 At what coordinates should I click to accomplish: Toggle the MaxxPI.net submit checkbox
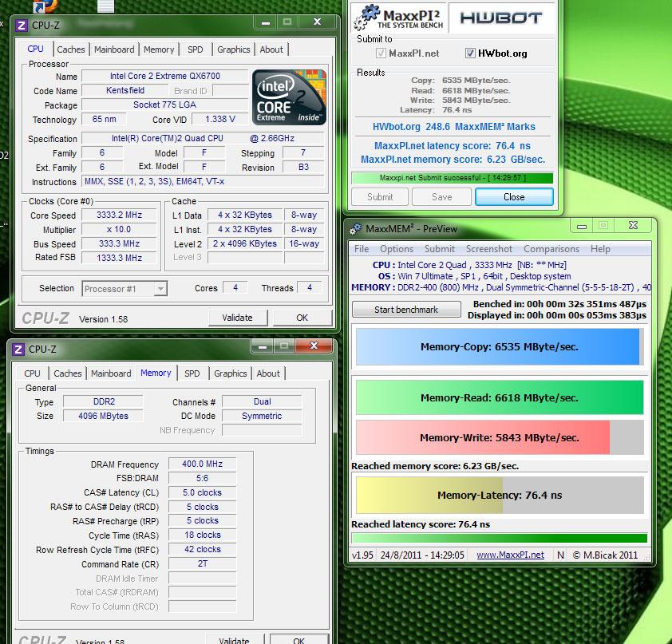tap(380, 53)
